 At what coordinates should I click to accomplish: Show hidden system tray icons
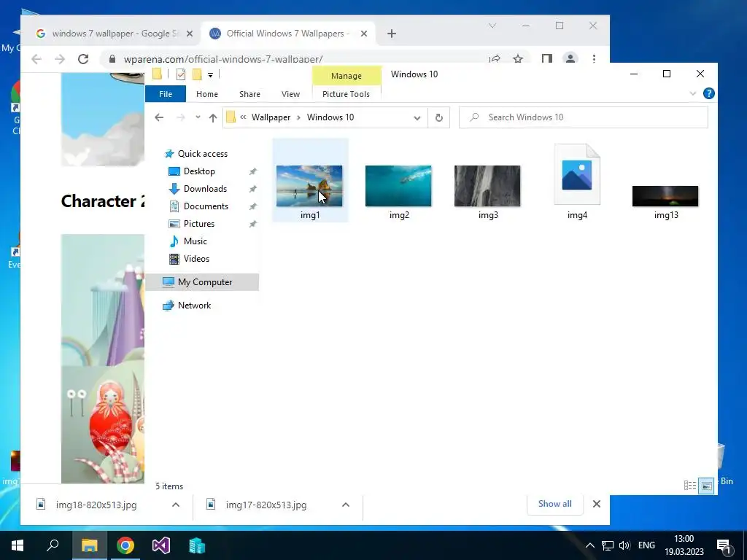pos(589,545)
